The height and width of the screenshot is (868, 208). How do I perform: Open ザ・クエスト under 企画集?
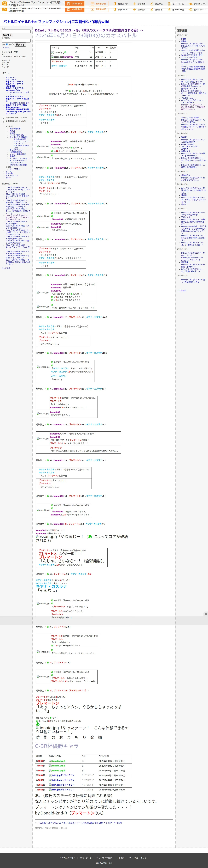15,169
